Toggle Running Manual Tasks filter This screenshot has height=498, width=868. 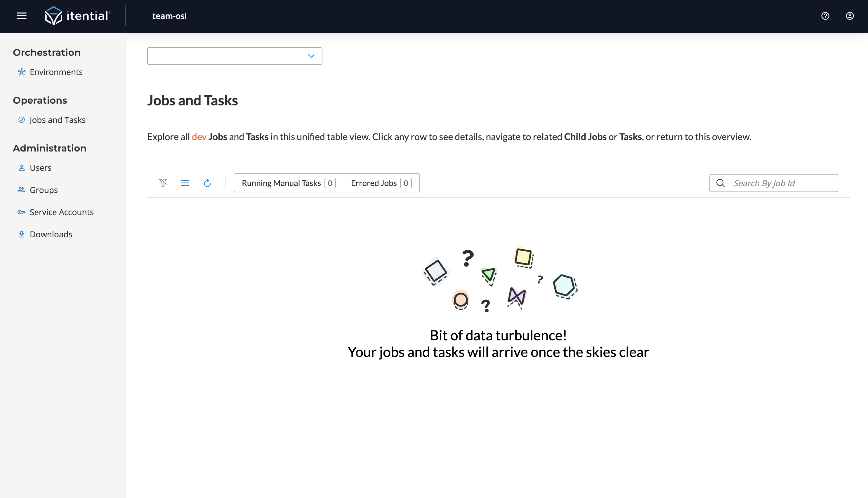click(288, 183)
